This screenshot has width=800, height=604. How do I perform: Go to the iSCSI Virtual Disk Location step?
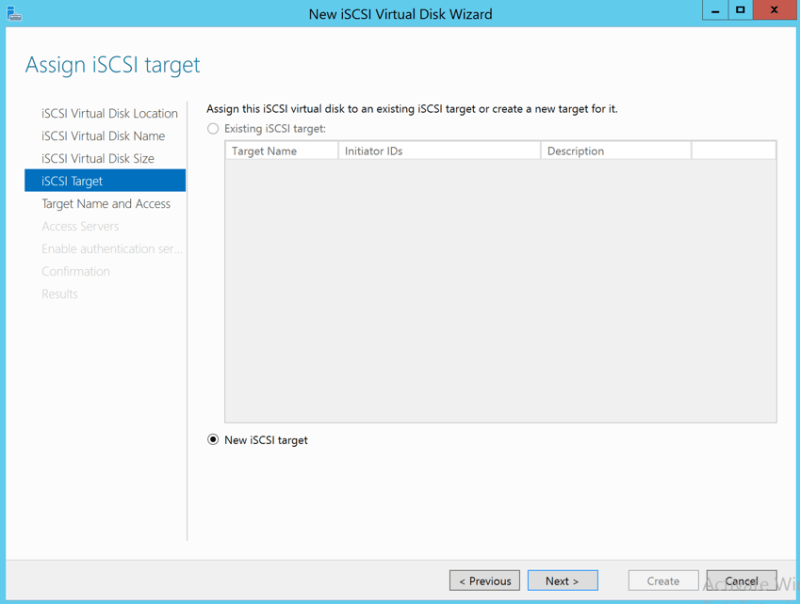coord(109,114)
